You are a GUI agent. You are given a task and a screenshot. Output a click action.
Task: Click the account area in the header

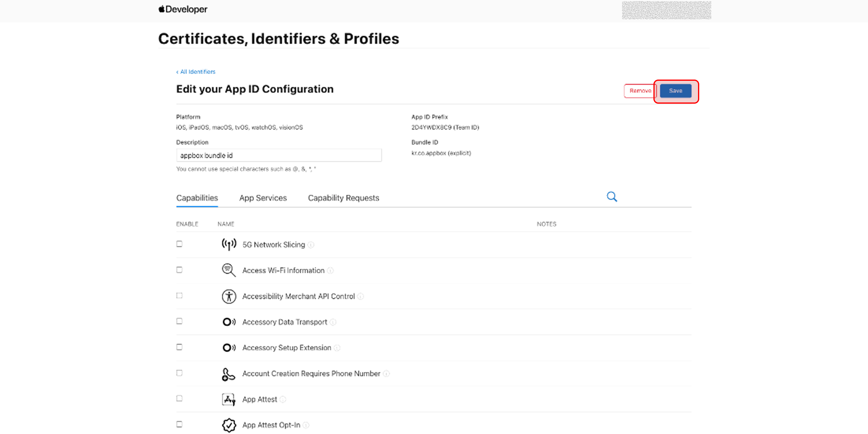[666, 10]
